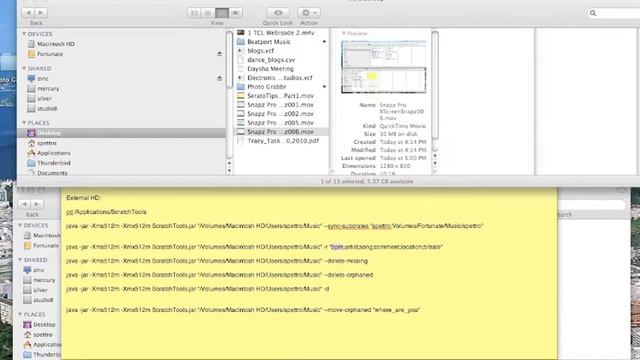Click the sidebar scrollbar in top Finder
Viewport: 640px width, 360px height.
pyautogui.click(x=229, y=59)
